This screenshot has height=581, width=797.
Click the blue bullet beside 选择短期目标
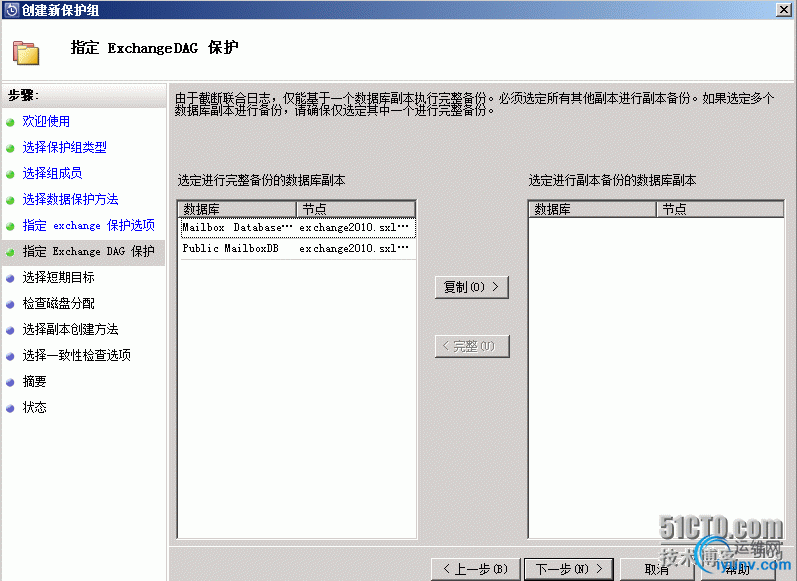(x=10, y=279)
